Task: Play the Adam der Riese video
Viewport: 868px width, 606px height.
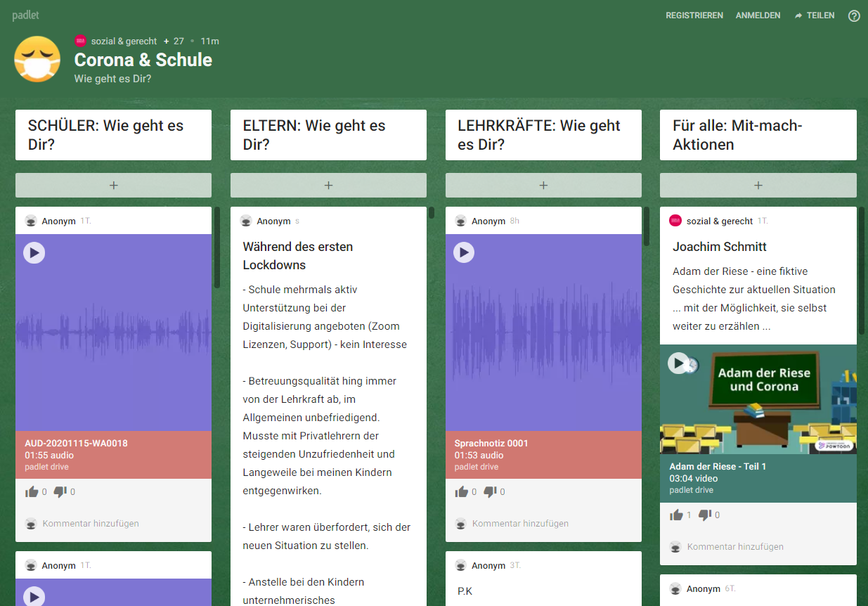Action: (x=678, y=363)
